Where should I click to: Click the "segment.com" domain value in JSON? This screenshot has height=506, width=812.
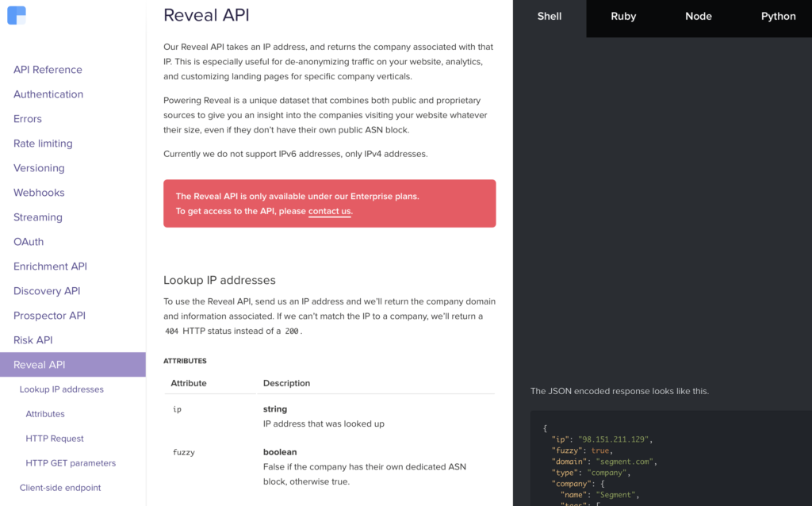[625, 462]
